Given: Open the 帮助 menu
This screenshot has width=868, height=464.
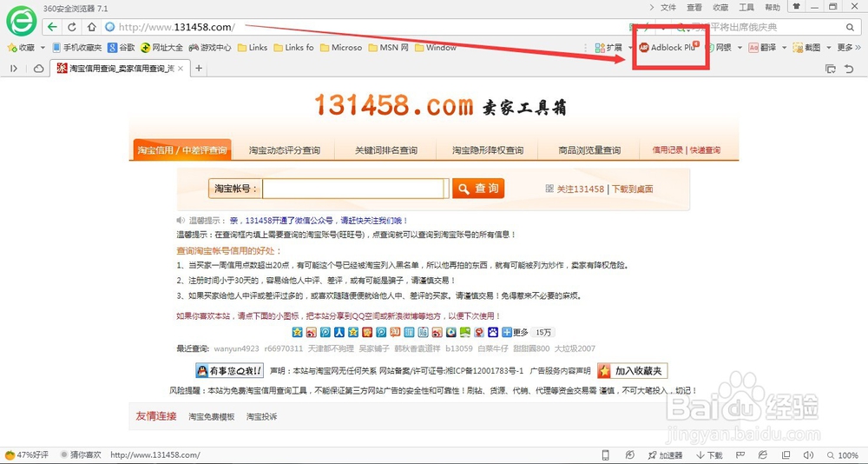Looking at the screenshot, I should pos(773,7).
